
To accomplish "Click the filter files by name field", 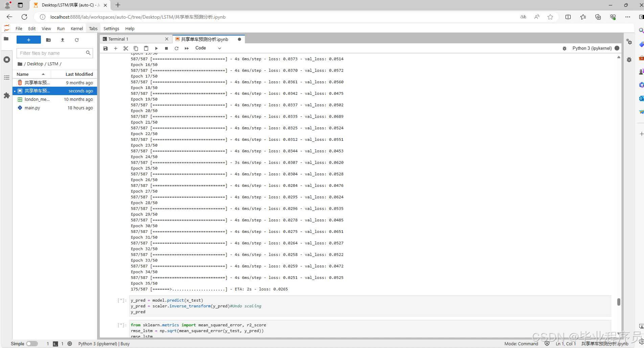I will [55, 53].
